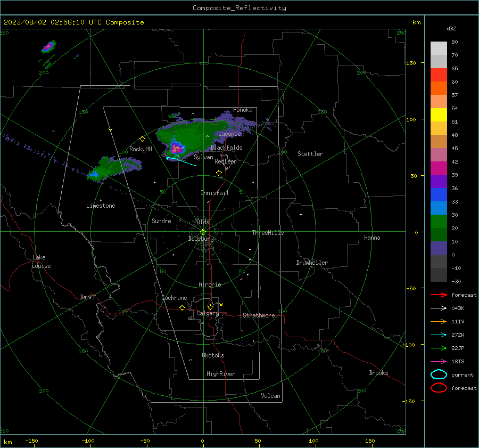
Task: Click the Strathmore label on the map
Action: [259, 315]
